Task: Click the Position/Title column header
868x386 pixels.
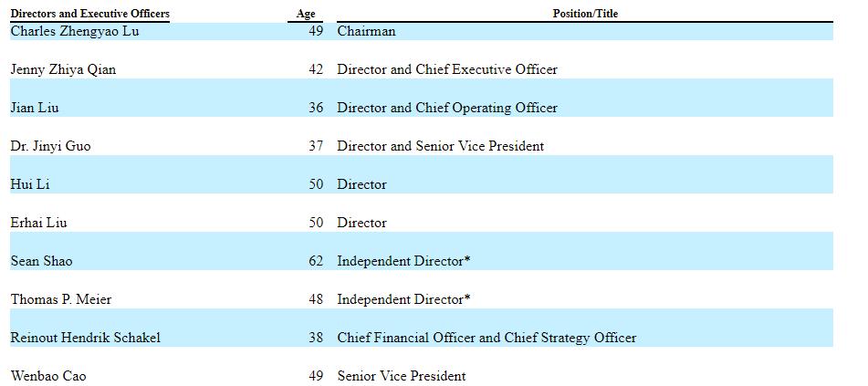Action: point(585,14)
